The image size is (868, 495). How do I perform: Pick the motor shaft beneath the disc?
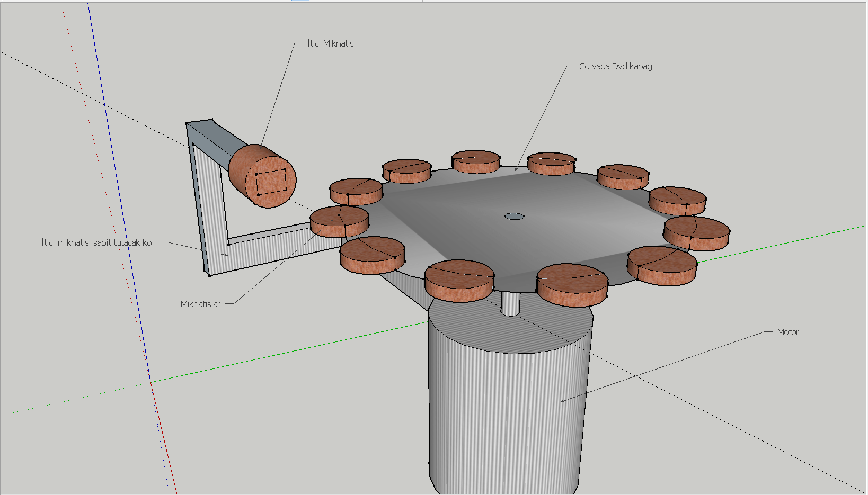[x=510, y=304]
